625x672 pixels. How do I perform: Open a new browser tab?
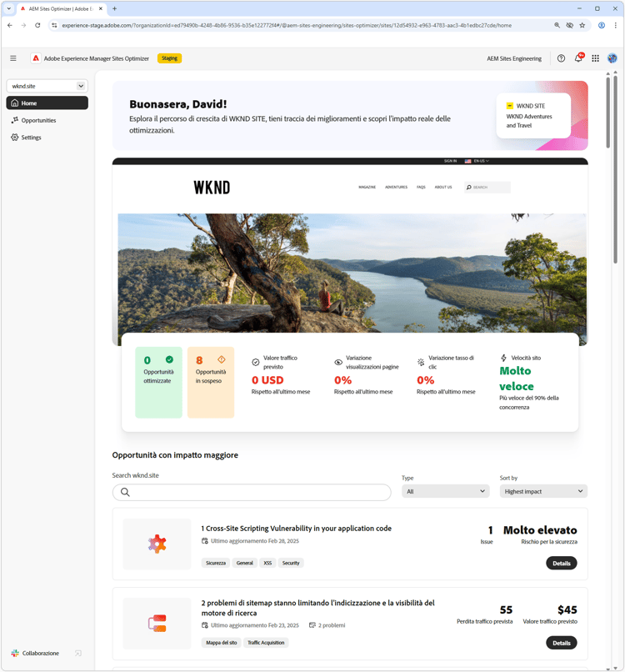pos(114,8)
